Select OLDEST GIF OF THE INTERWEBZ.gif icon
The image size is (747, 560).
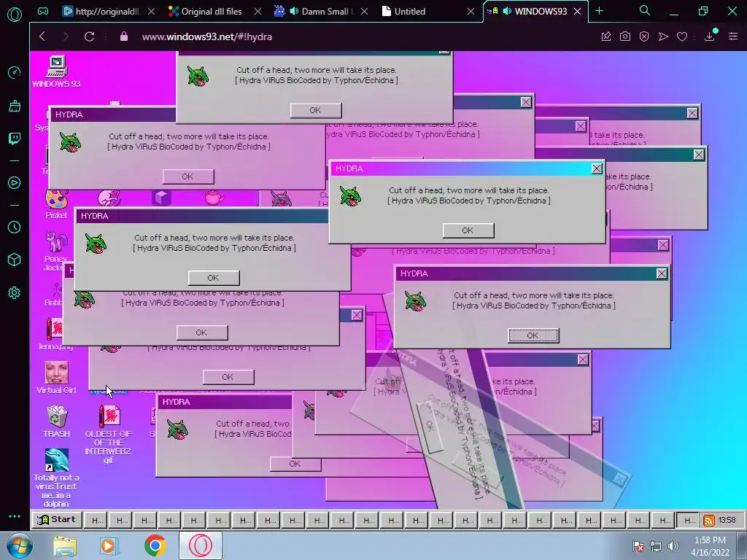109,434
